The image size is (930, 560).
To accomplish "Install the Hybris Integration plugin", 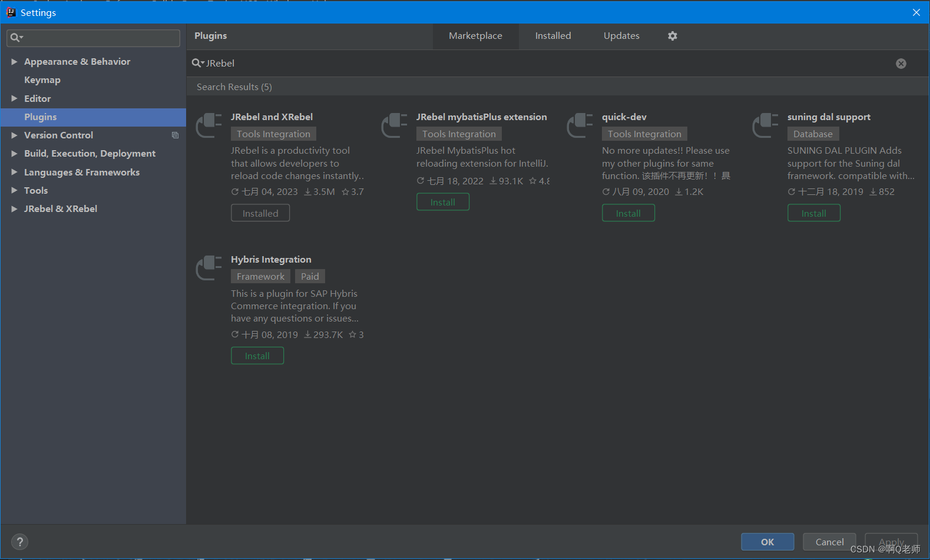I will tap(257, 356).
